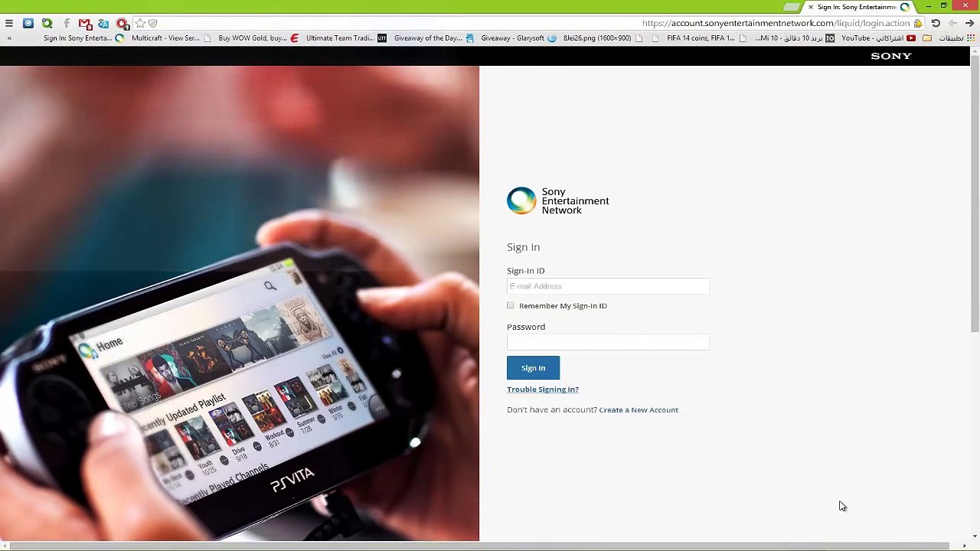Open the Multicraft - View Ser... bookmark
This screenshot has height=551, width=980.
[x=171, y=38]
